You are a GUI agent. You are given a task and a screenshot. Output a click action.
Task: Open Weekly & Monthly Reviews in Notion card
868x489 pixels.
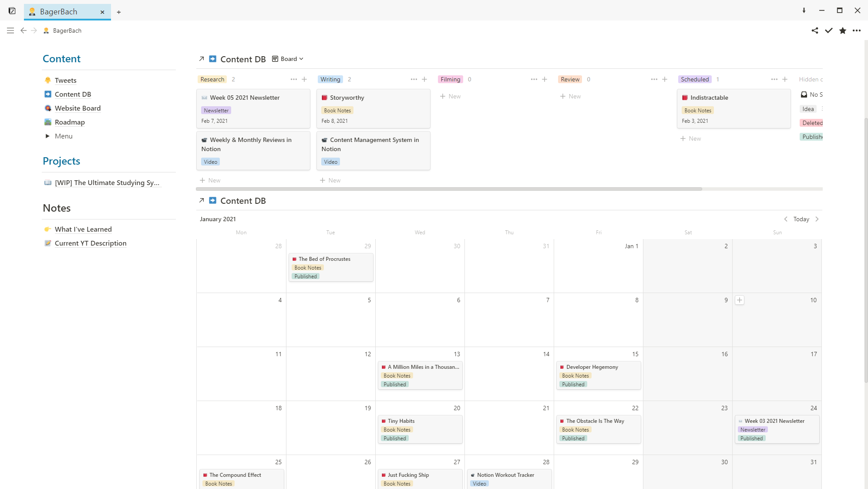[253, 151]
